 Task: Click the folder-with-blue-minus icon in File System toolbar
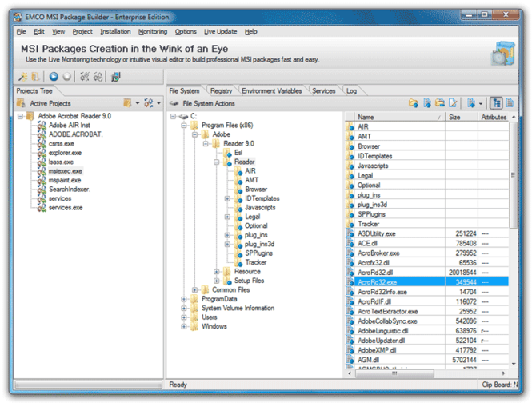[440, 103]
